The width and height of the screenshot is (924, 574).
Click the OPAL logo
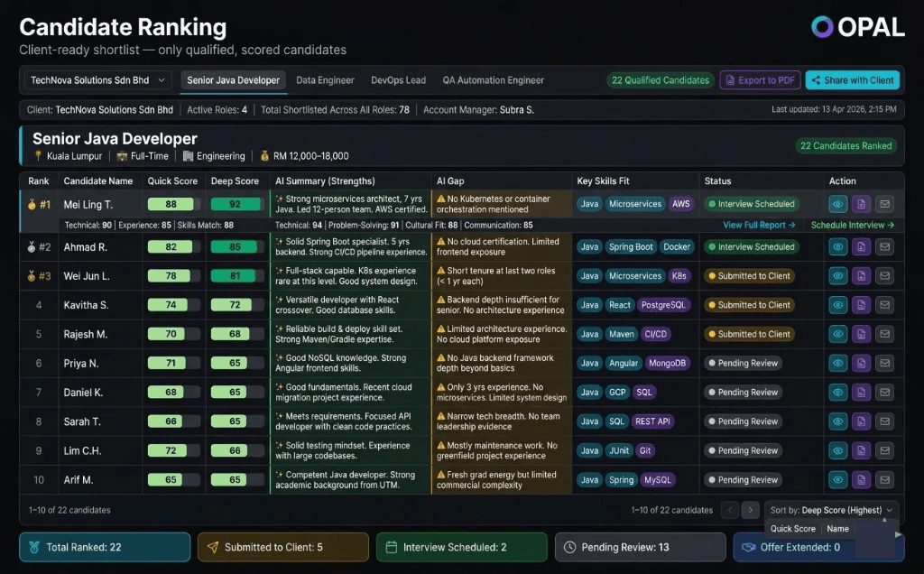tap(857, 27)
